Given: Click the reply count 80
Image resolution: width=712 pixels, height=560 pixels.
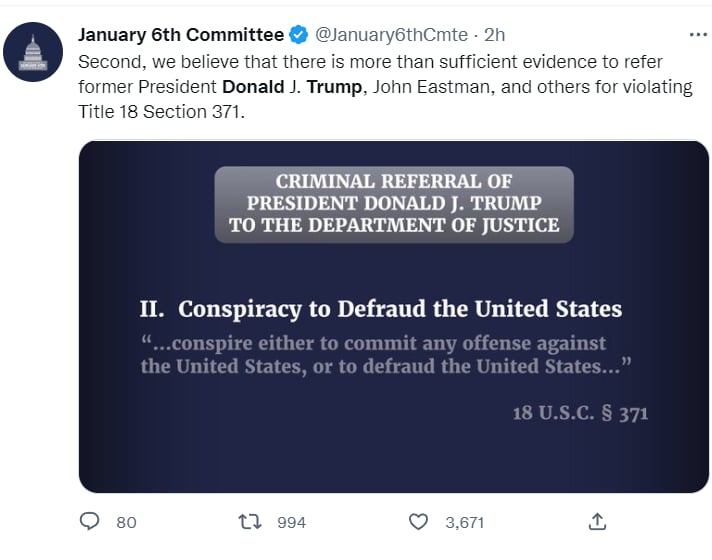Looking at the screenshot, I should click(x=126, y=522).
